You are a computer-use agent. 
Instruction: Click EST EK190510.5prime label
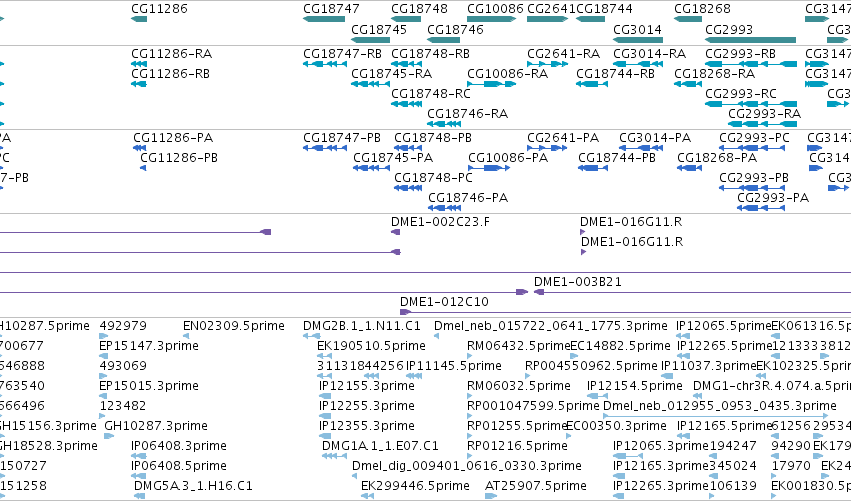point(371,346)
